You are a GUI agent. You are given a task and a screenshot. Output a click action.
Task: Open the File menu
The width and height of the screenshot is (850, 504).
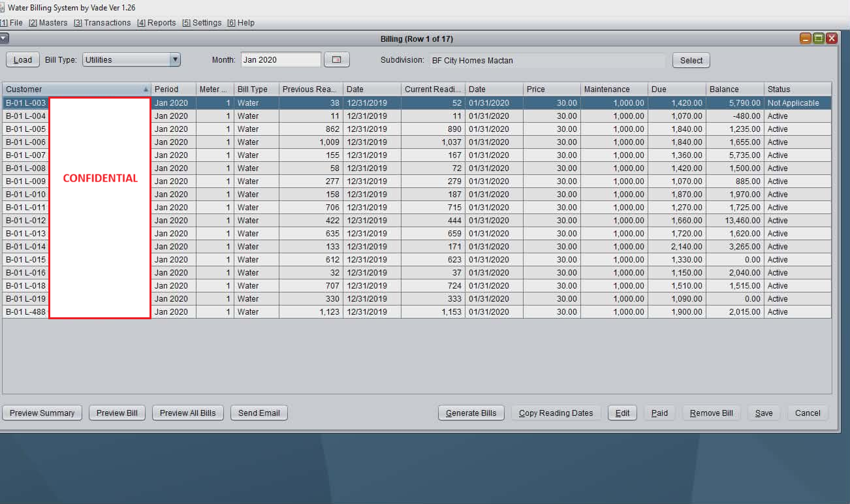[12, 23]
